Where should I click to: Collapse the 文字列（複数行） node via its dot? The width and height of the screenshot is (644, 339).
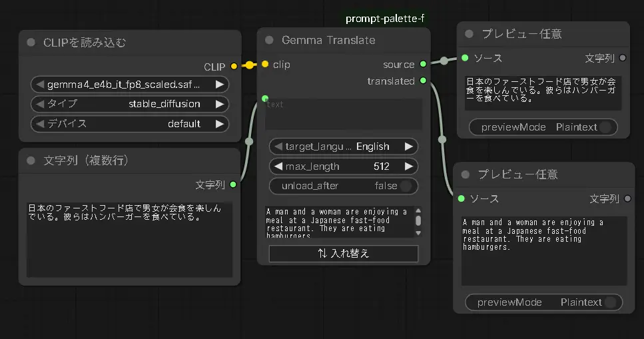point(31,161)
